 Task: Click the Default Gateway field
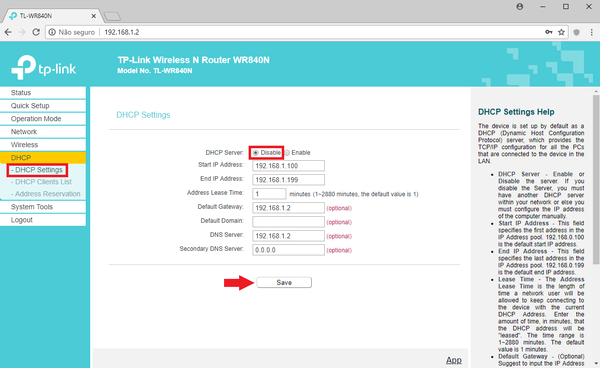(x=289, y=208)
